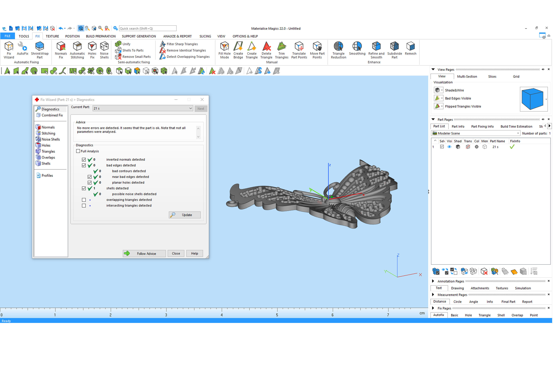Switch to ANALYZE & REPORT tab

(177, 36)
